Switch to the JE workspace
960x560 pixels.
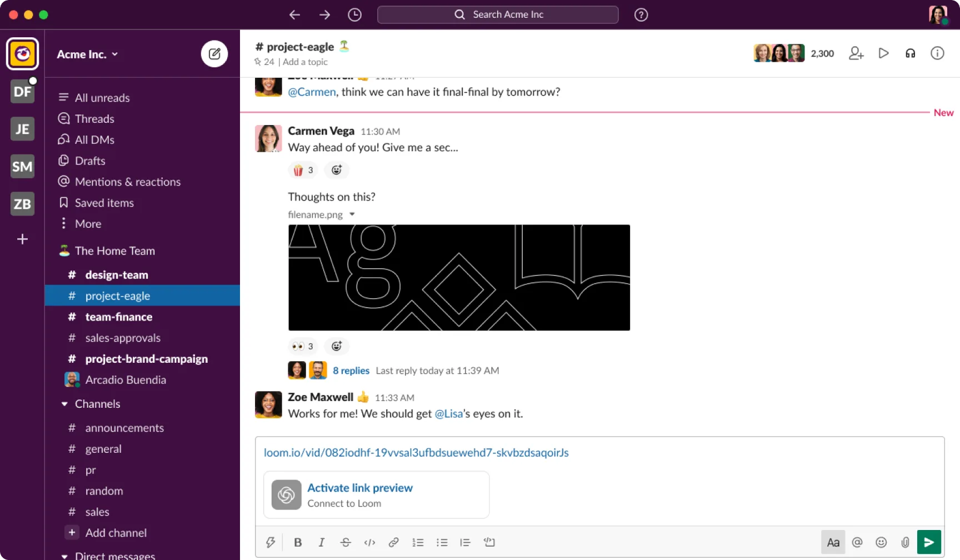coord(22,129)
